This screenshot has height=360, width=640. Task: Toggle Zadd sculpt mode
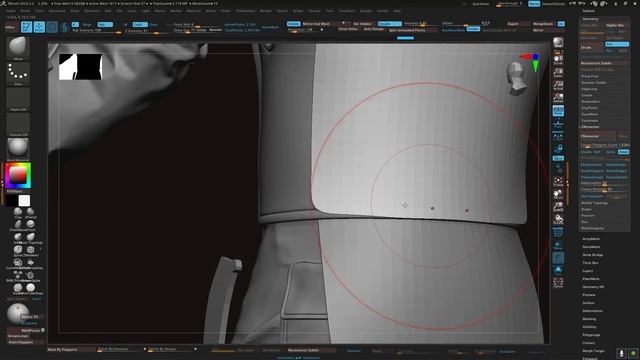[140, 24]
